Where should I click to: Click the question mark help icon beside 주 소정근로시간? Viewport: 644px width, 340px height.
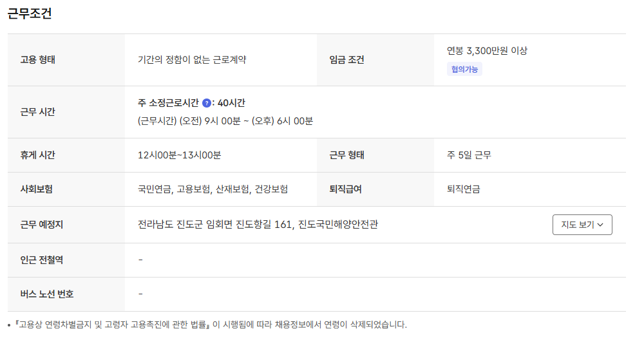click(x=207, y=103)
